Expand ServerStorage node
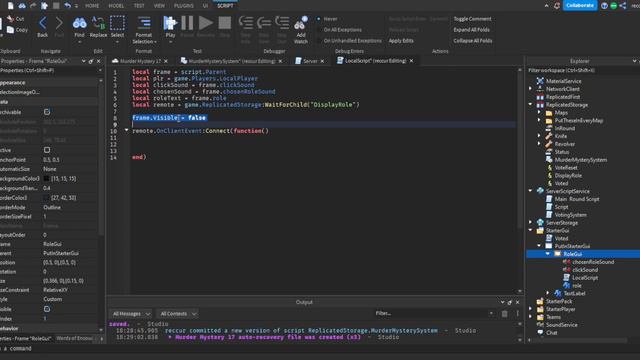Image resolution: width=640 pixels, height=360 pixels. tap(531, 222)
